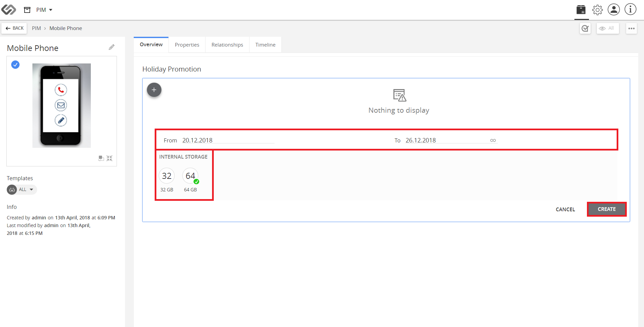Click the image gallery icon under the photo
Screen dimensions: 644x327
tap(101, 158)
